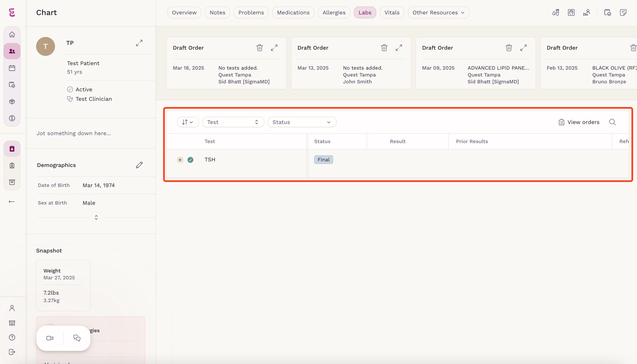Click ADVANCED LIPID PANE... order text

498,68
